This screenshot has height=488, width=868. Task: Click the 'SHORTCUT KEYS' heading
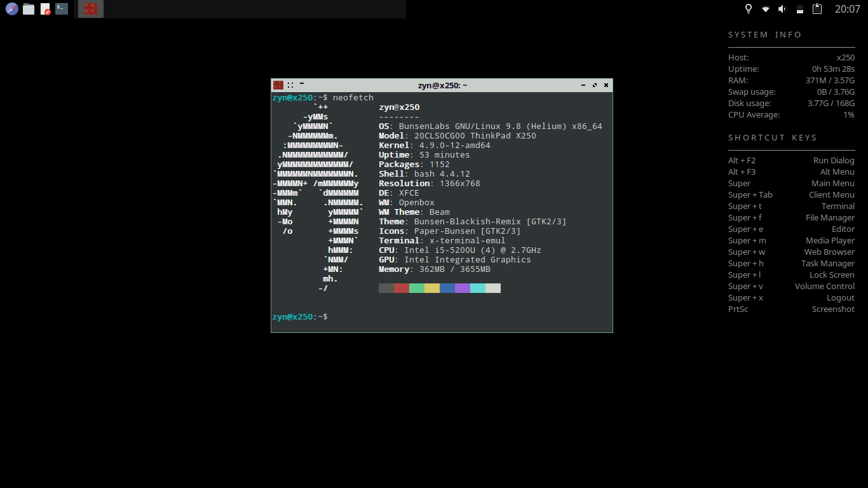pyautogui.click(x=773, y=138)
